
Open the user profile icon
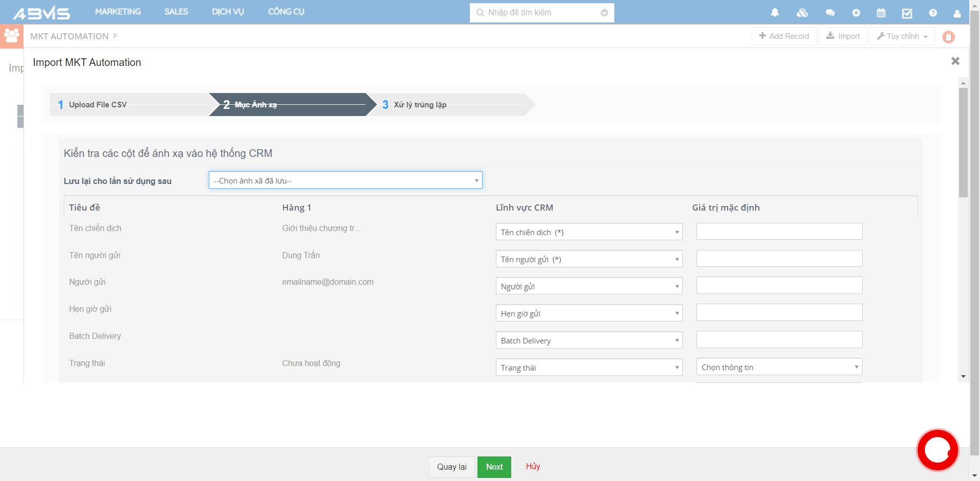tap(957, 13)
